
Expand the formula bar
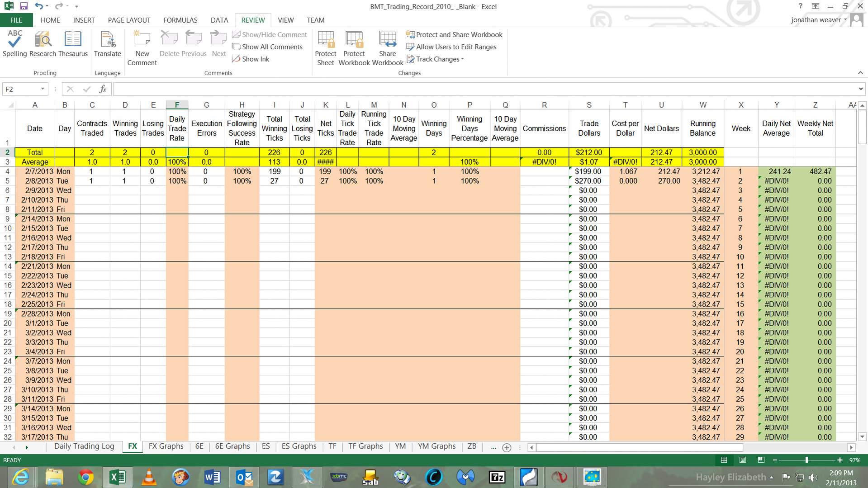click(860, 89)
